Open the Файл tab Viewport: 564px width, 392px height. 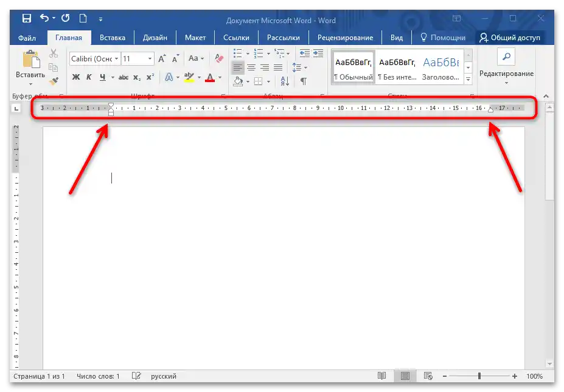27,38
